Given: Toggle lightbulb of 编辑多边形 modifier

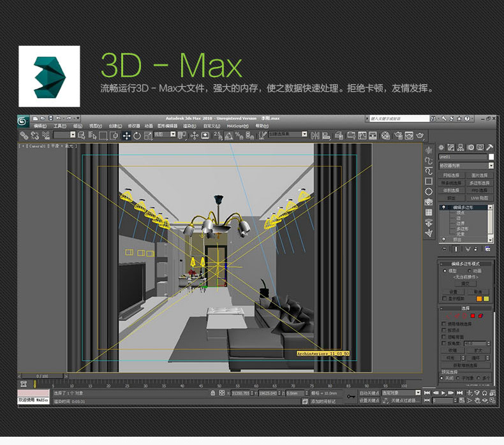Looking at the screenshot, I should point(443,208).
